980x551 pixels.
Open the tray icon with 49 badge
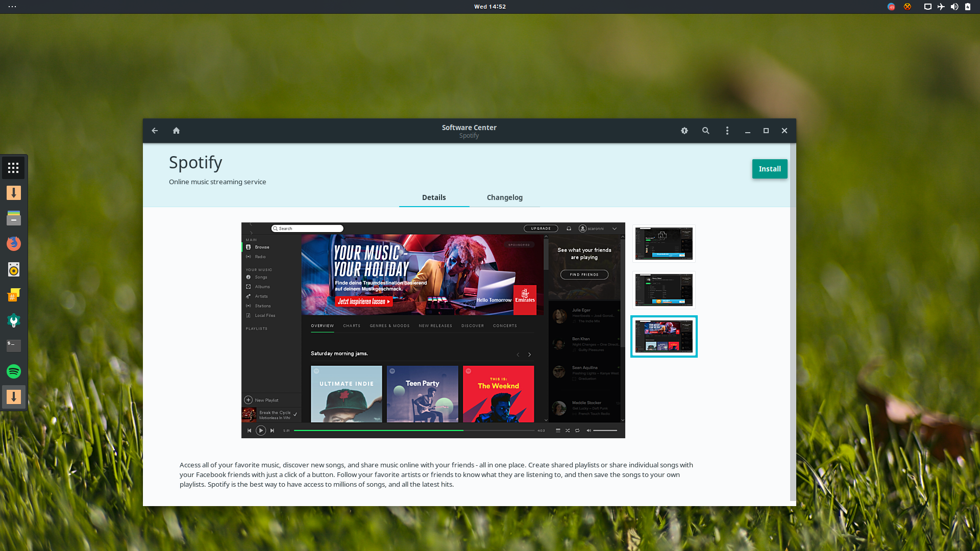891,7
